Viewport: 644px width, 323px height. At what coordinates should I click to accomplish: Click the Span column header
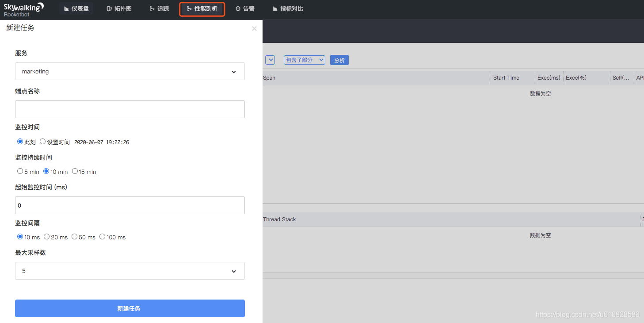[x=269, y=78]
